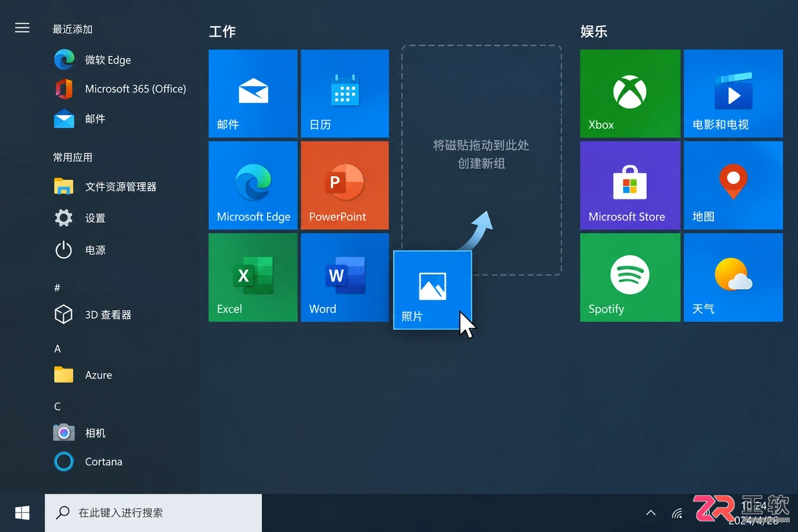Viewport: 798px width, 532px height.
Task: Open the 地图 maps tile
Action: click(733, 185)
